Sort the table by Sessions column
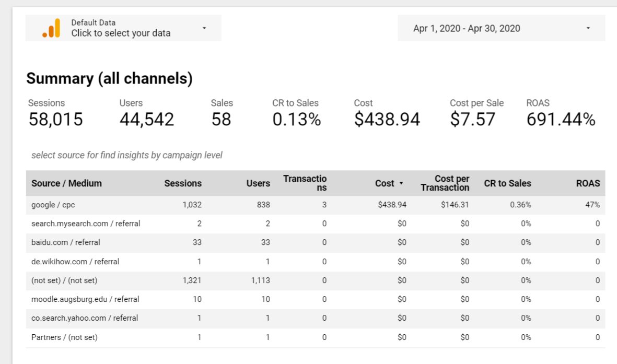 click(183, 183)
